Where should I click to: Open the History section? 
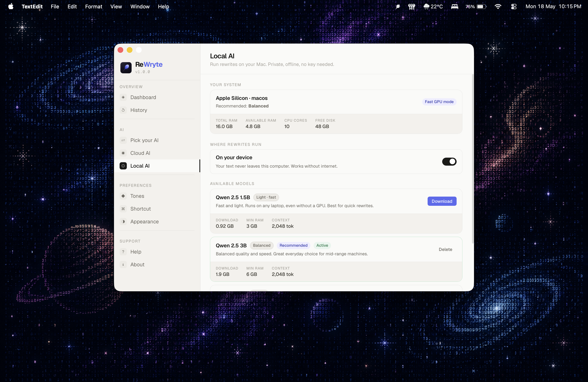click(157, 110)
